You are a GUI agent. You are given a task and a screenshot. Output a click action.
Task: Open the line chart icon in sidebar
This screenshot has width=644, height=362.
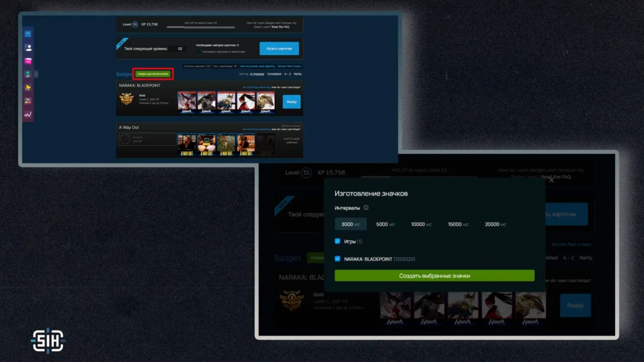coord(28,114)
